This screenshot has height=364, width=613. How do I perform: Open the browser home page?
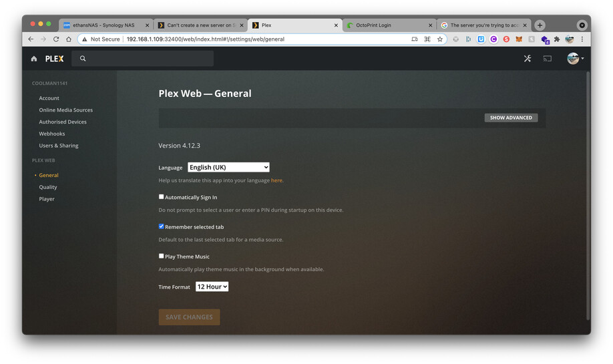(69, 39)
